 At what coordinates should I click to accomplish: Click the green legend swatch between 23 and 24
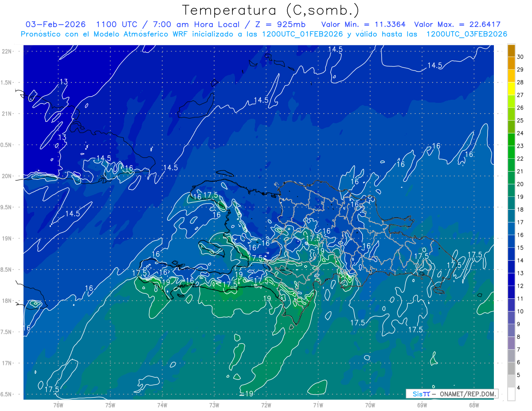tap(511, 140)
